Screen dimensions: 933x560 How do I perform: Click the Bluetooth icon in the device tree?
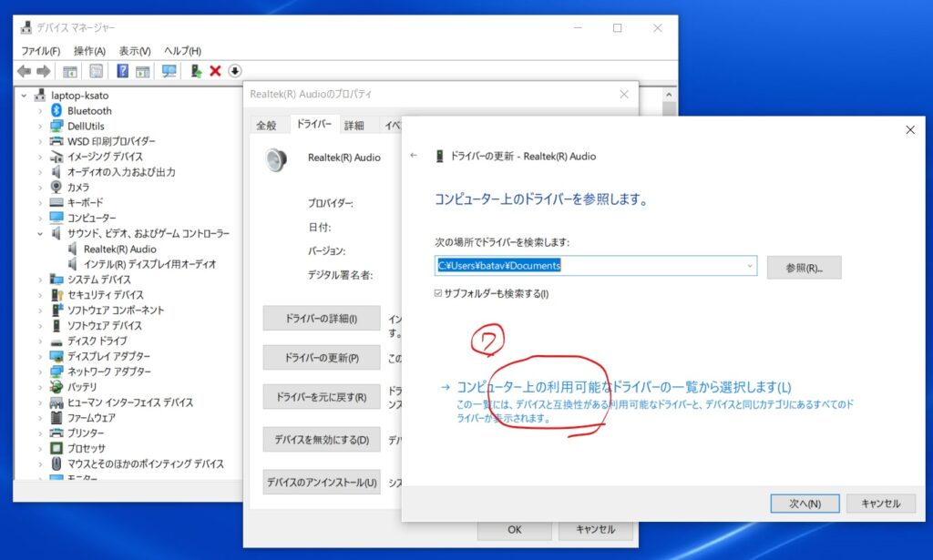tap(56, 110)
